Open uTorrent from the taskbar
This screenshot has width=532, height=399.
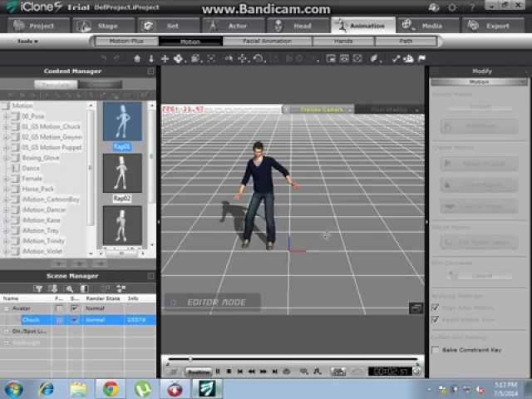[x=143, y=388]
